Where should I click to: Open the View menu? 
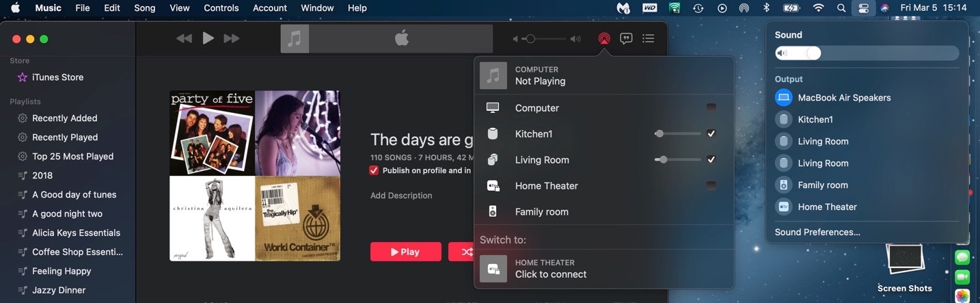pyautogui.click(x=180, y=8)
